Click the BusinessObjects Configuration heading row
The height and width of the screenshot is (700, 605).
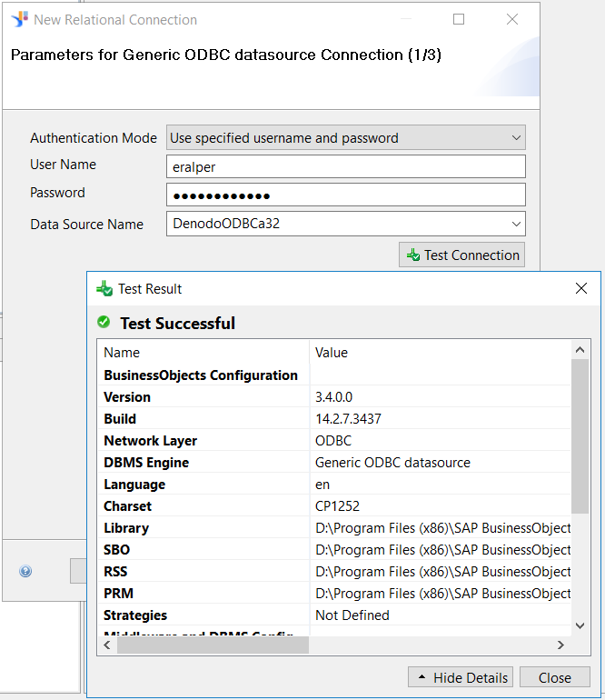pos(201,375)
